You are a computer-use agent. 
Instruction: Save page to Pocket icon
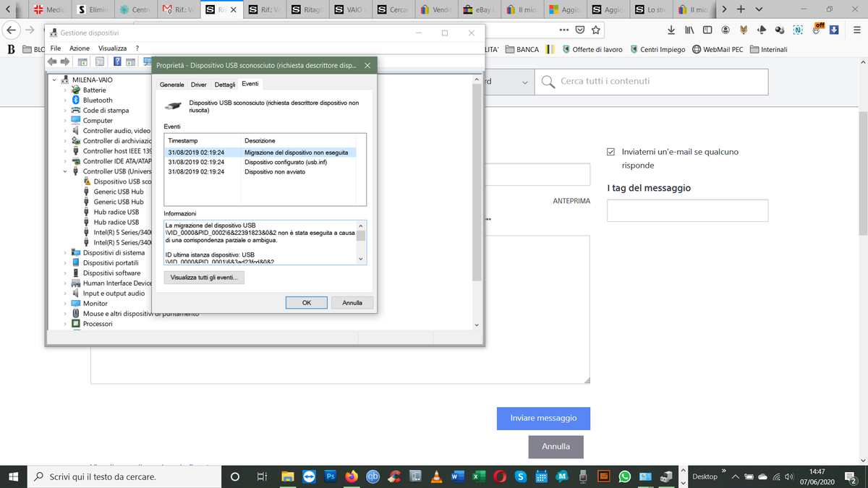click(x=580, y=30)
